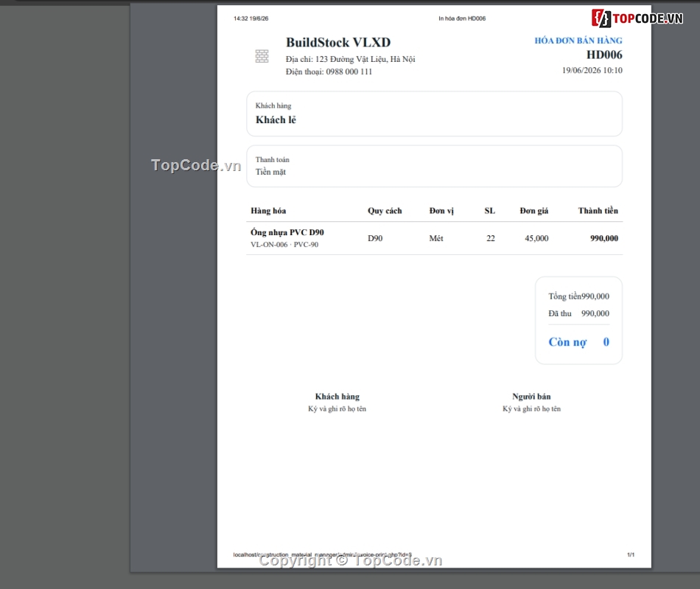Click the 'Hàng hóa' column header
This screenshot has width=700, height=589.
tap(268, 211)
